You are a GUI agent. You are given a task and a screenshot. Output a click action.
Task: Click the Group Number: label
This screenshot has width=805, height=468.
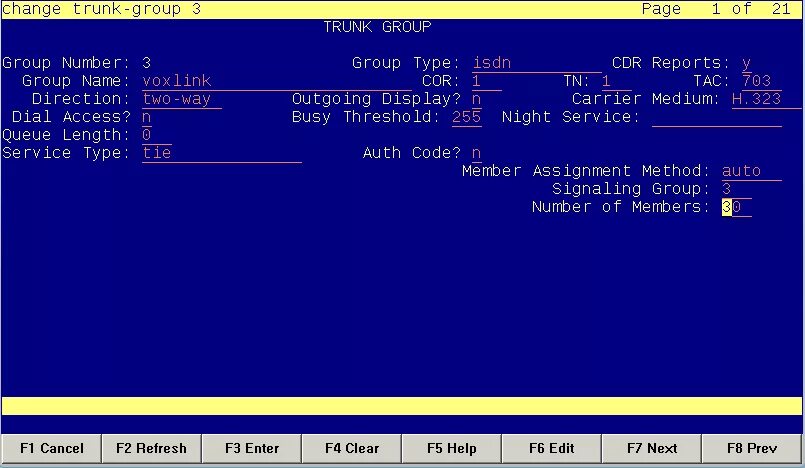click(x=66, y=63)
